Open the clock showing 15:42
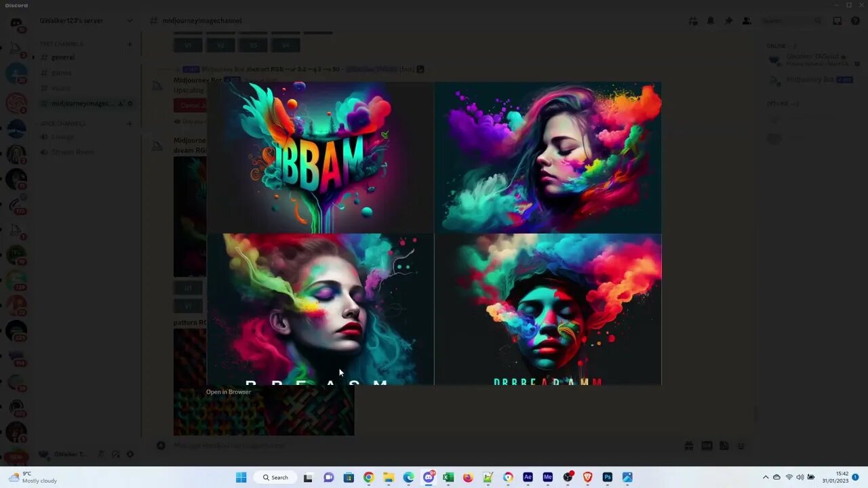The width and height of the screenshot is (868, 488). pyautogui.click(x=837, y=477)
